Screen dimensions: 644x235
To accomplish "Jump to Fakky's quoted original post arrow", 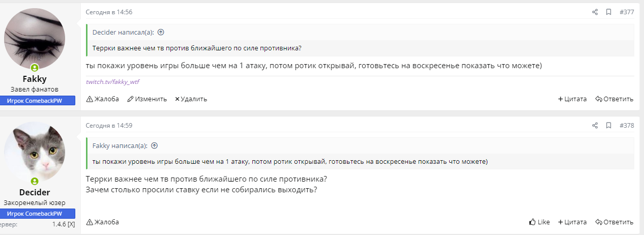I will pos(155,145).
